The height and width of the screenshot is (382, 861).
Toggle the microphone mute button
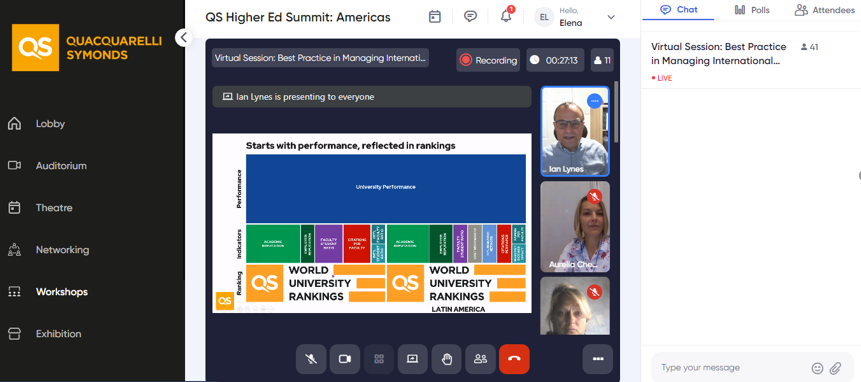tap(311, 359)
